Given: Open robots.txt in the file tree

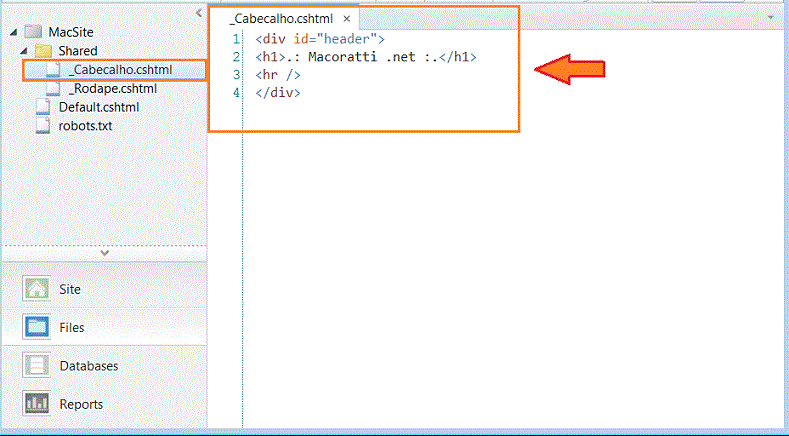Looking at the screenshot, I should 85,126.
